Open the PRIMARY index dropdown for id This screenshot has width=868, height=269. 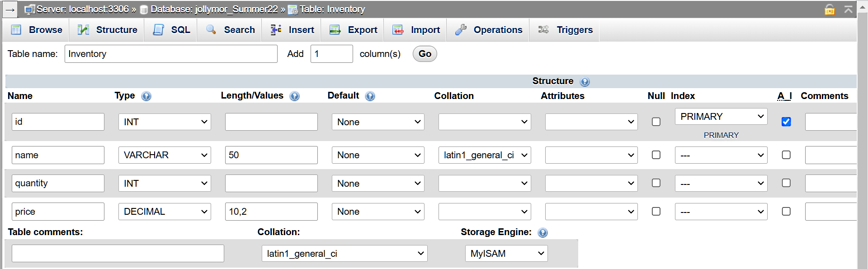click(x=721, y=117)
